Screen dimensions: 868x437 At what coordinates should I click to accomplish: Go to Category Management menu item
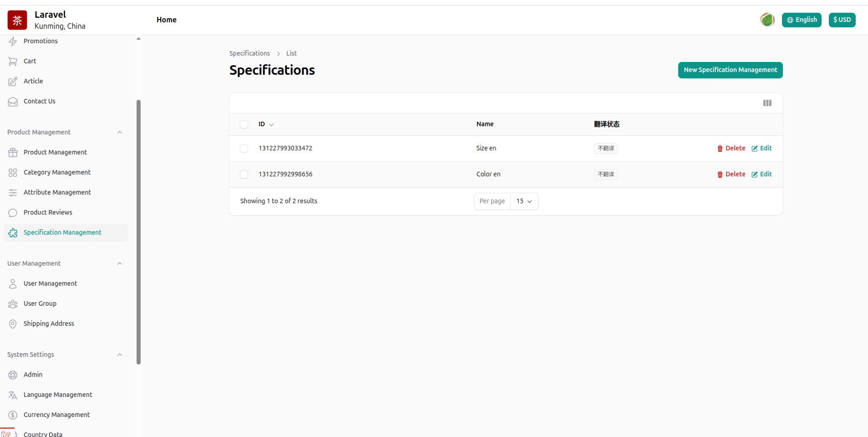[x=57, y=172]
